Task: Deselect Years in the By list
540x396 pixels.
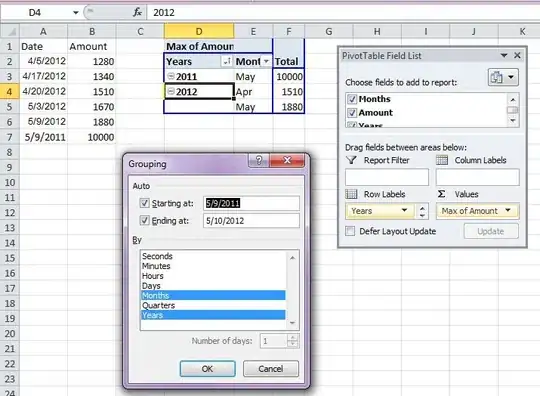Action: click(x=213, y=315)
